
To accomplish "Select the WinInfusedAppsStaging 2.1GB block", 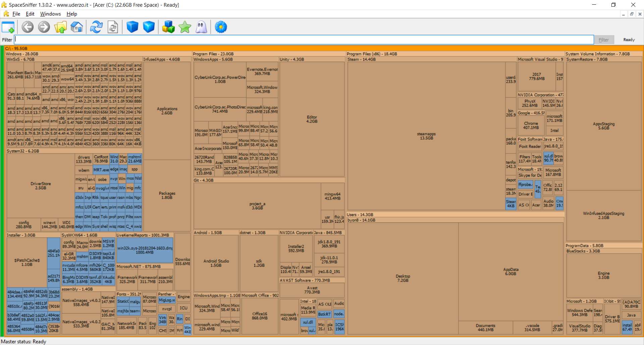I will pos(604,215).
